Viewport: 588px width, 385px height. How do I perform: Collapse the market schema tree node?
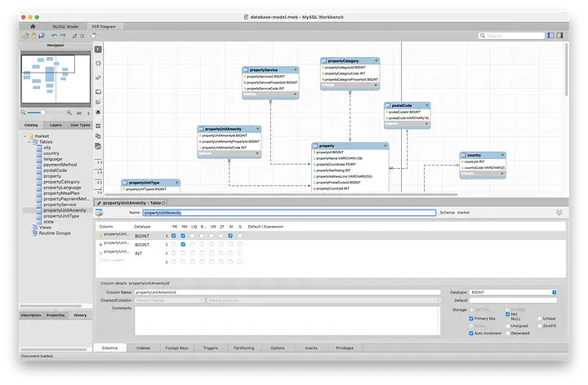click(25, 136)
